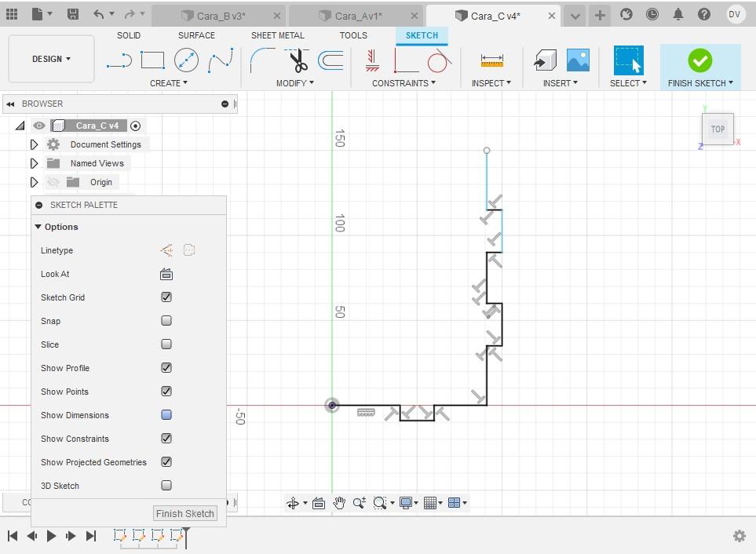Screen dimensions: 756x554
Task: Open the DESIGN workspace dropdown
Action: click(x=51, y=59)
